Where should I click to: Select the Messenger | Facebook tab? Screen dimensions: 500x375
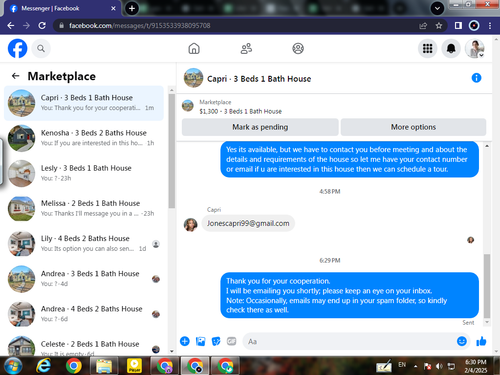[x=62, y=8]
